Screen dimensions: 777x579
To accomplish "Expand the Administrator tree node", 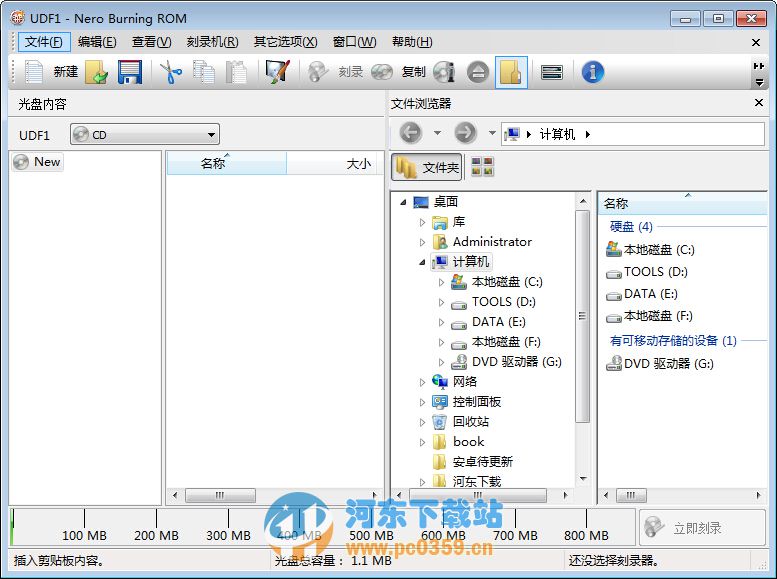I will point(422,242).
